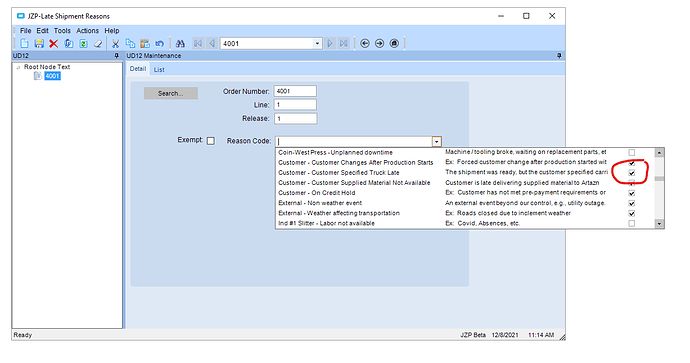
Task: Switch to the List tab
Action: pos(159,70)
